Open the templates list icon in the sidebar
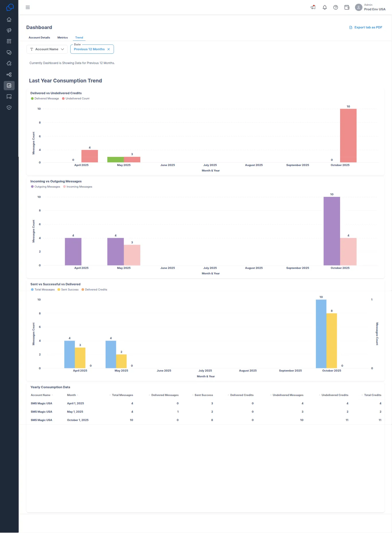The image size is (392, 534). click(x=9, y=41)
